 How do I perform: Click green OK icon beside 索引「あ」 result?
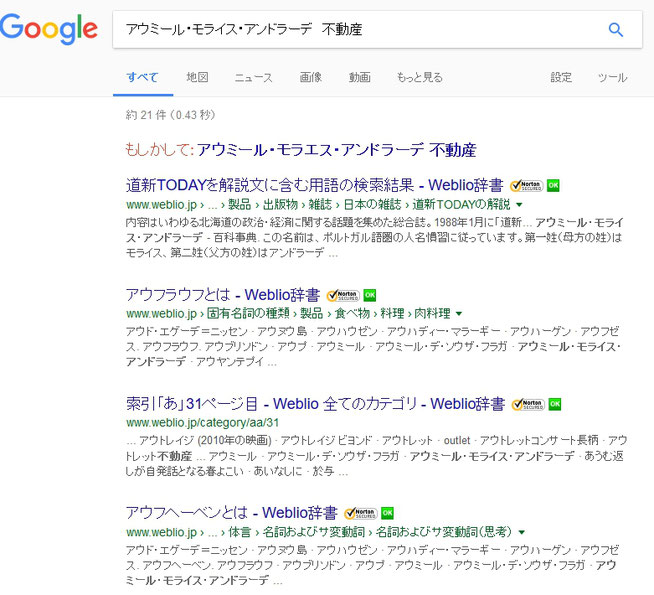pyautogui.click(x=555, y=404)
